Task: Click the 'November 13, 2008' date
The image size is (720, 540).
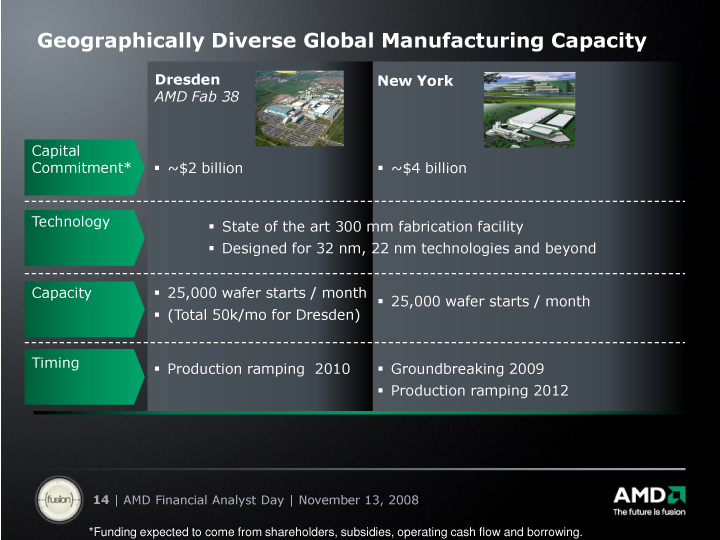Action: click(x=359, y=500)
